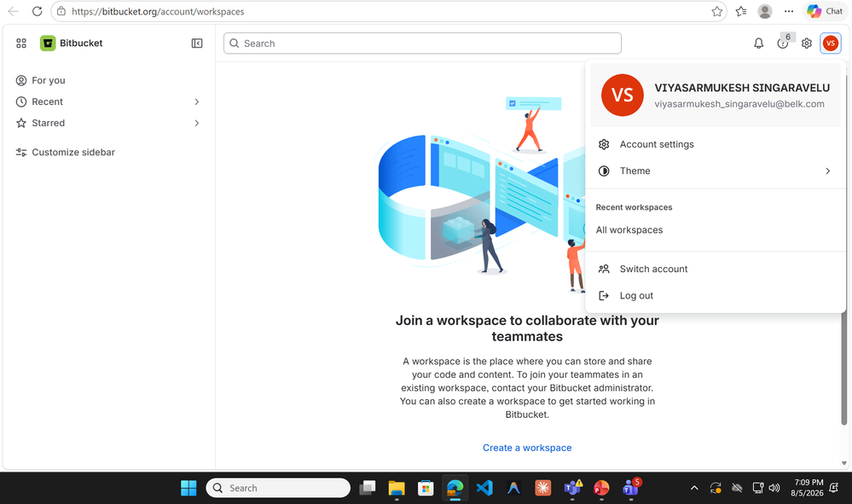This screenshot has width=852, height=504.
Task: Click the Windows taskbar Search box
Action: pos(278,488)
